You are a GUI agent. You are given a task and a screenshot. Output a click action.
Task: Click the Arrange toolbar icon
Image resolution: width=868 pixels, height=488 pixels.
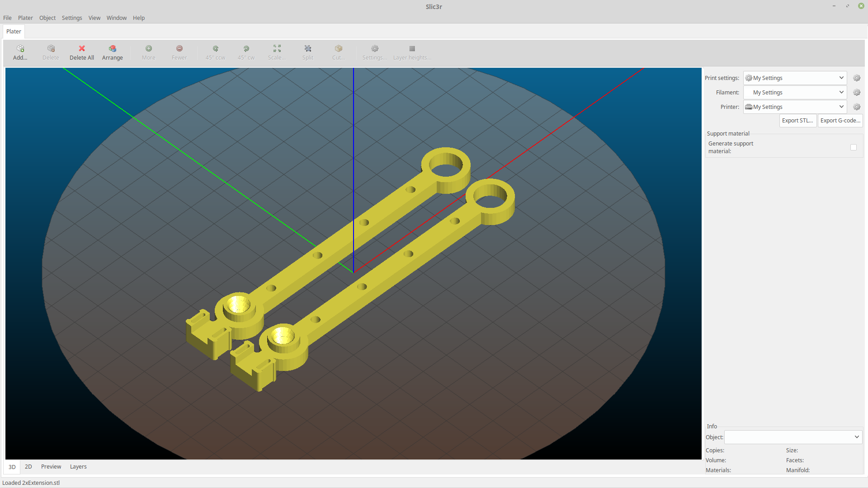pos(113,48)
